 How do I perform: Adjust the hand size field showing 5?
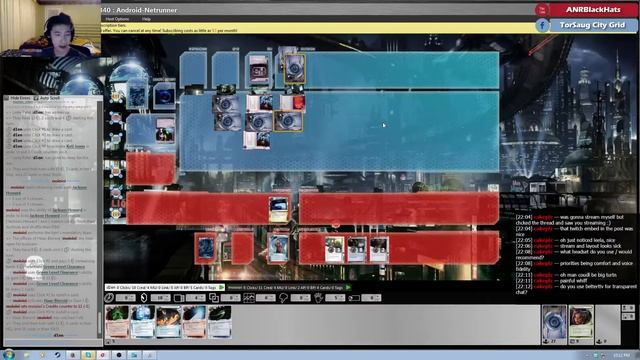click(336, 298)
